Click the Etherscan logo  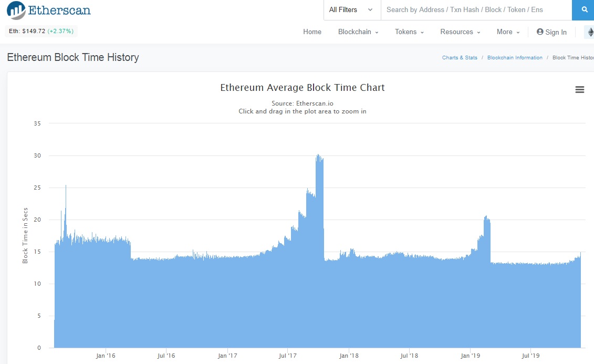click(49, 10)
